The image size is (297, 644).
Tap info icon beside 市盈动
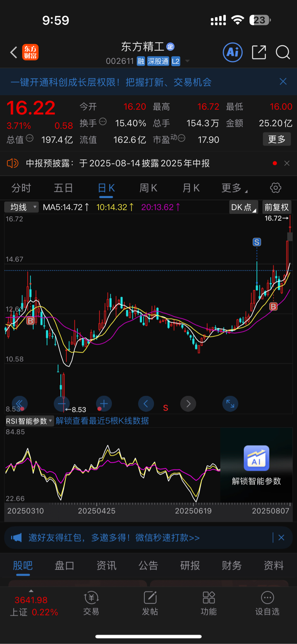pos(181,138)
